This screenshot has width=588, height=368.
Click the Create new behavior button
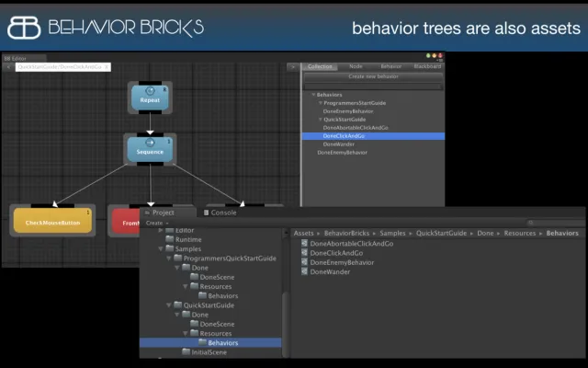click(x=373, y=76)
